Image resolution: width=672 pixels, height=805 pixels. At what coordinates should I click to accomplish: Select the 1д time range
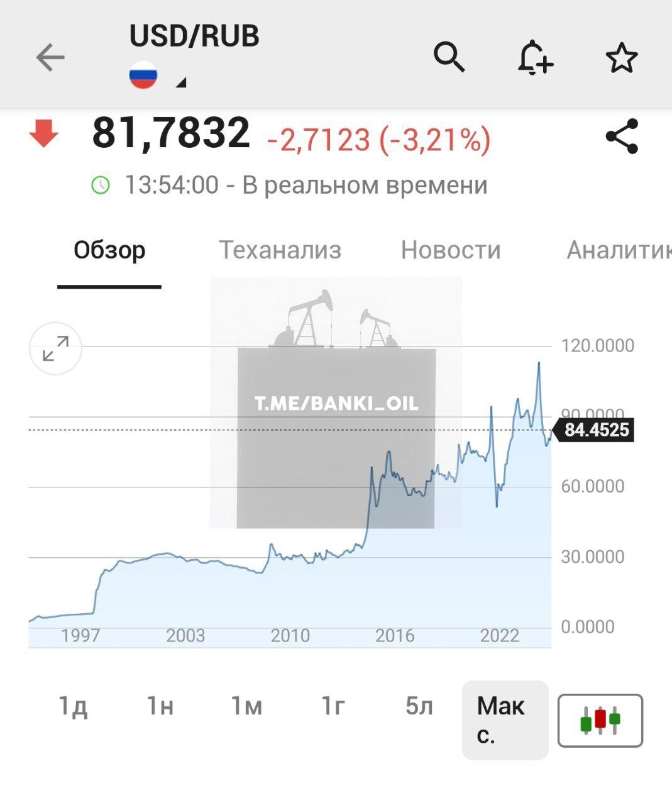coord(73,707)
